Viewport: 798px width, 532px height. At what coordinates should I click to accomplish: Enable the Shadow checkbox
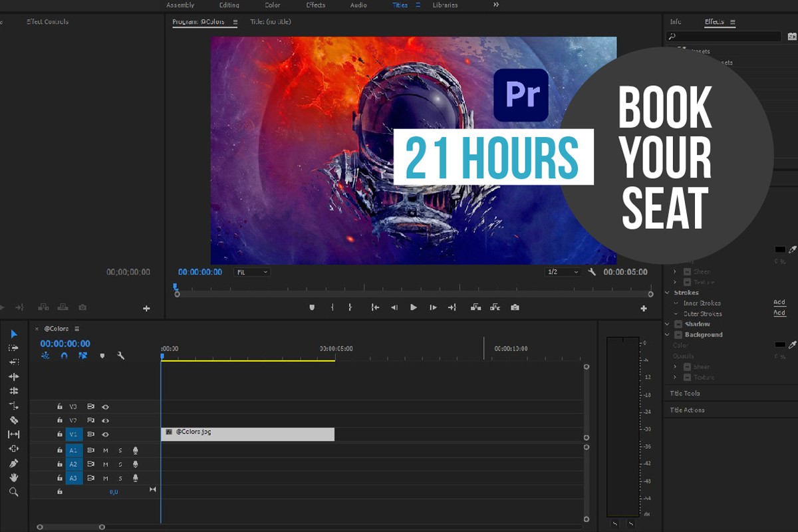click(678, 324)
